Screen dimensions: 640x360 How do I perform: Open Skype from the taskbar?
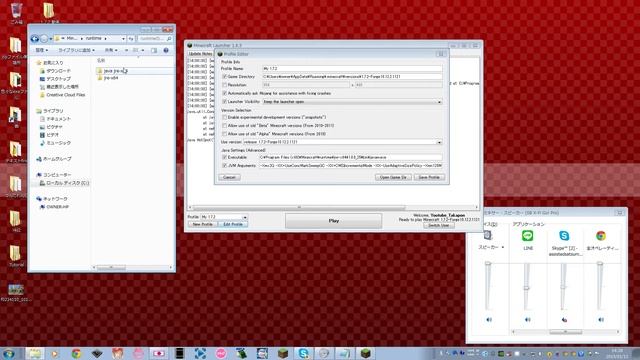coord(303,353)
